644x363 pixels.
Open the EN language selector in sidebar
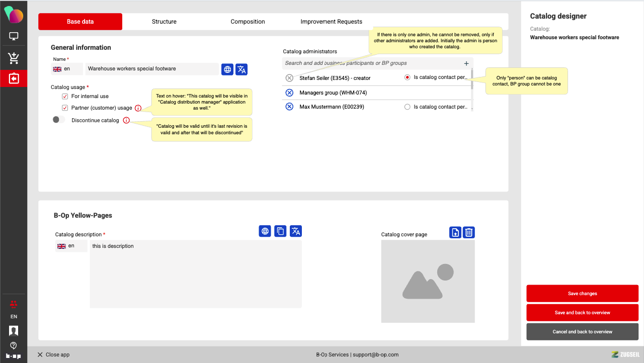click(x=14, y=317)
